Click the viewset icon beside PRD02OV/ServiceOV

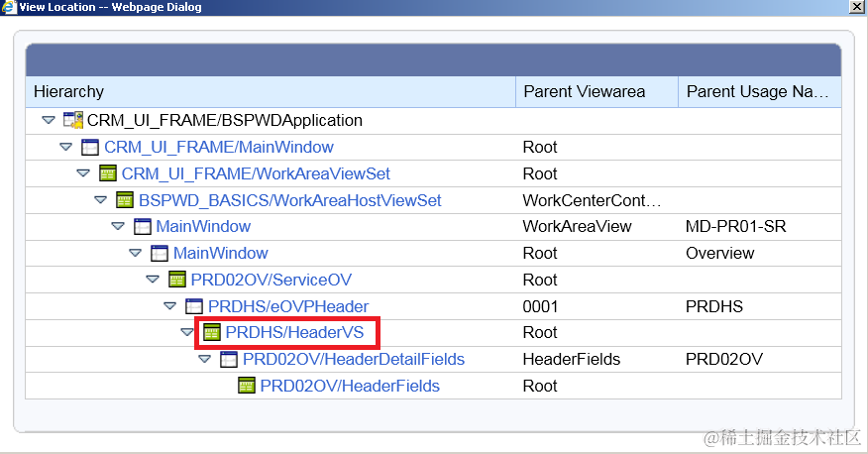176,280
